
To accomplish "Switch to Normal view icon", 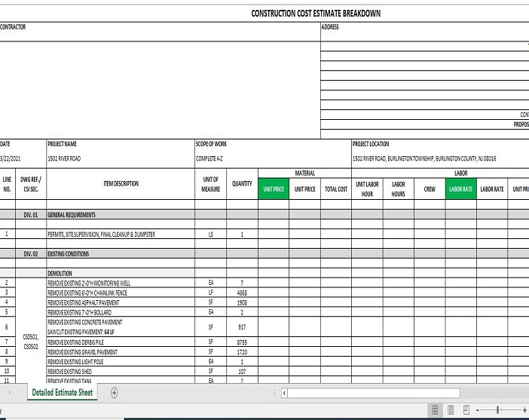I will pos(435,409).
